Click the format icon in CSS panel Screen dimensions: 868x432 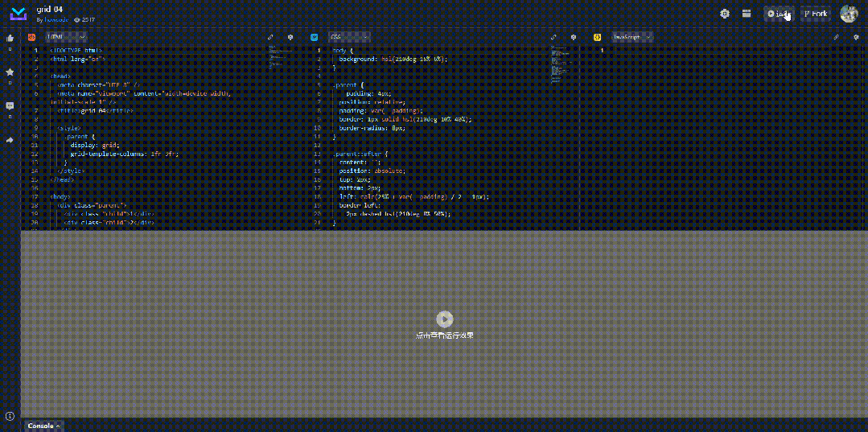click(x=553, y=37)
